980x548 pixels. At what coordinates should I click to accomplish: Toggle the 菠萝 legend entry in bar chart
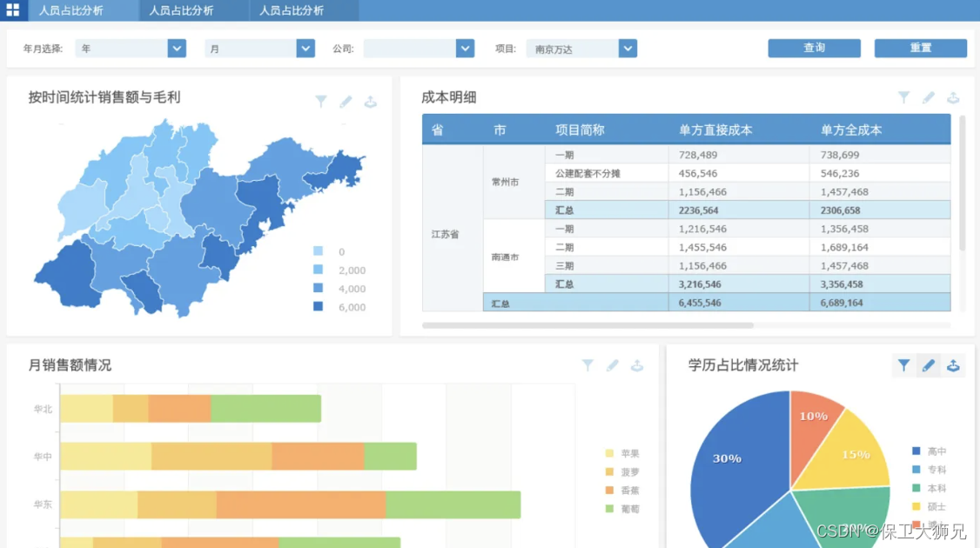tap(622, 471)
